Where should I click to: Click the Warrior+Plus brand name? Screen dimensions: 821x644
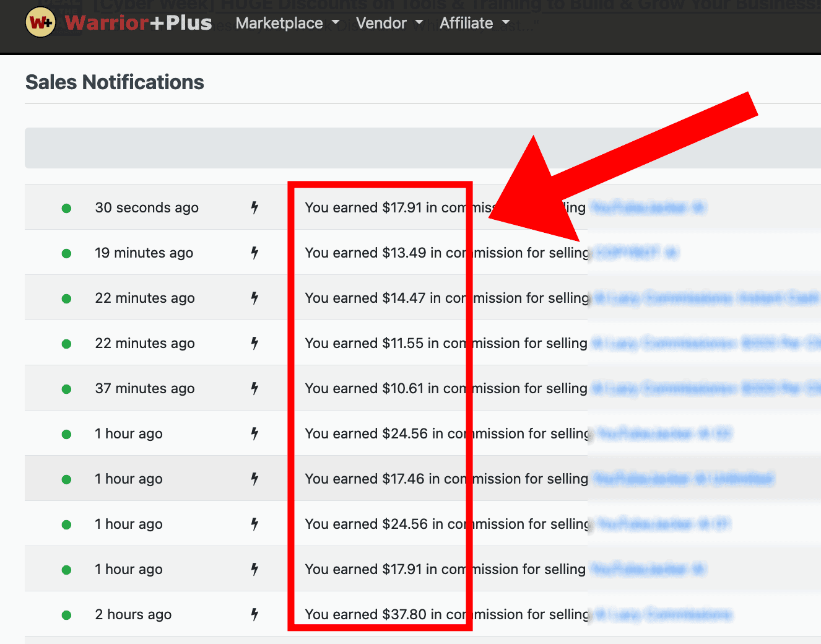point(138,23)
